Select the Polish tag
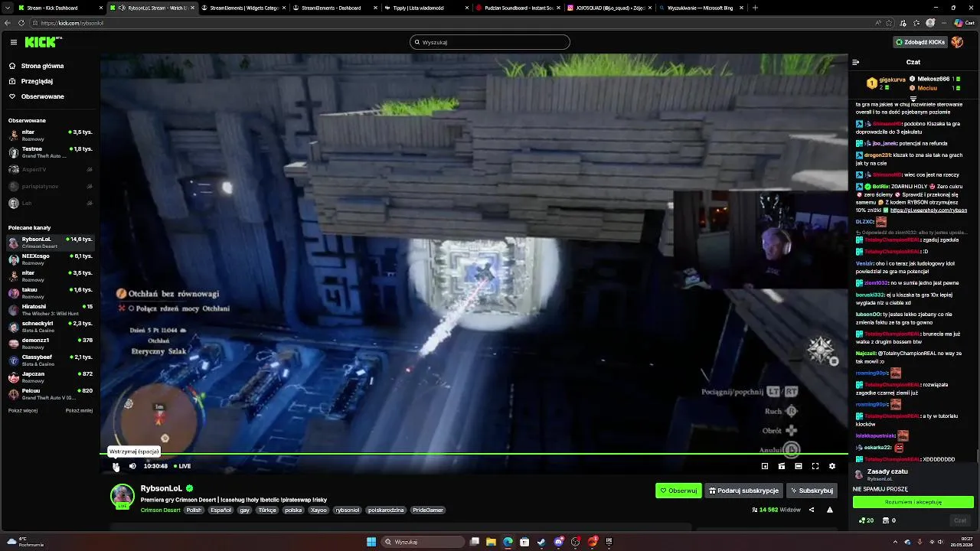Image resolution: width=980 pixels, height=551 pixels. pyautogui.click(x=194, y=510)
